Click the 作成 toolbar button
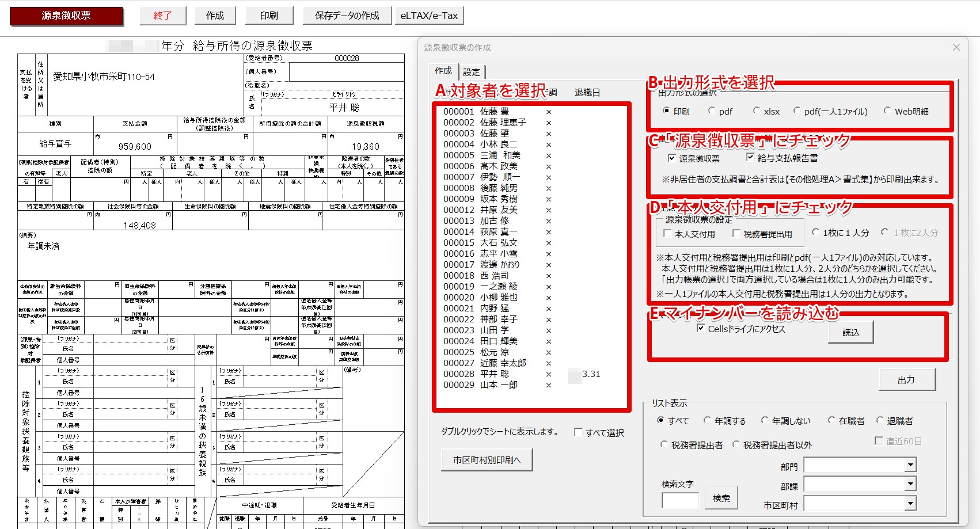Screen dimensions: 980x529 (x=215, y=16)
